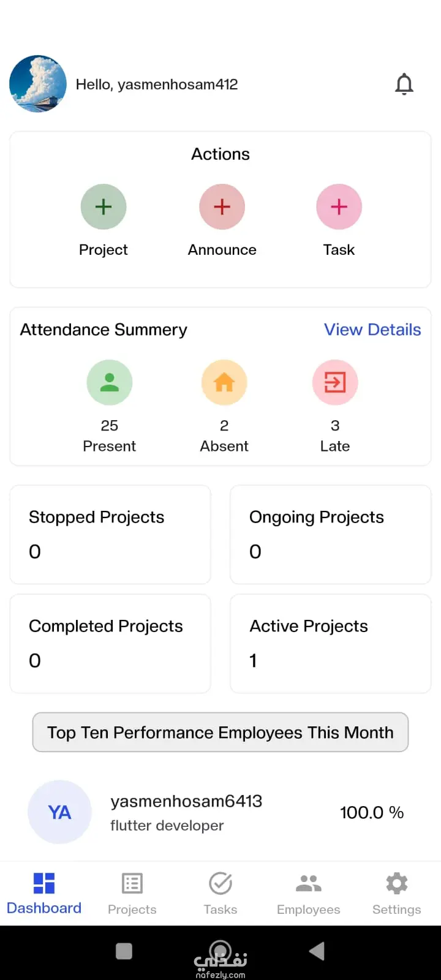Open View Details for attendance
The image size is (441, 980).
pyautogui.click(x=372, y=330)
